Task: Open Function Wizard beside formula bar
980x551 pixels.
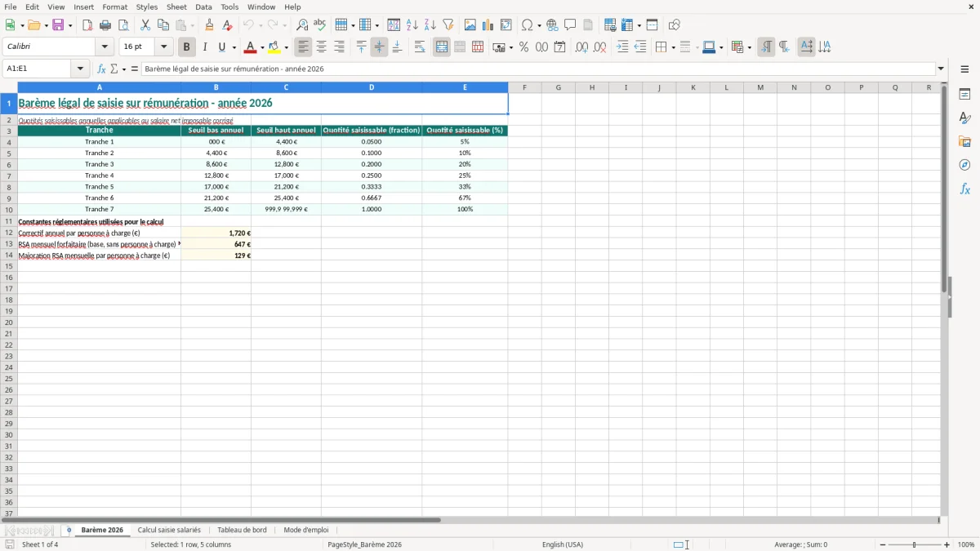Action: coord(102,69)
